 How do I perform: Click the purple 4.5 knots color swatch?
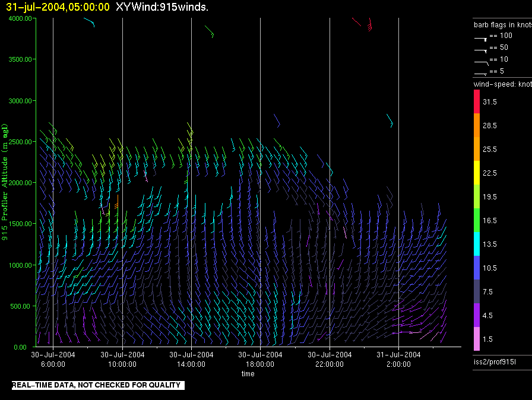(x=477, y=315)
